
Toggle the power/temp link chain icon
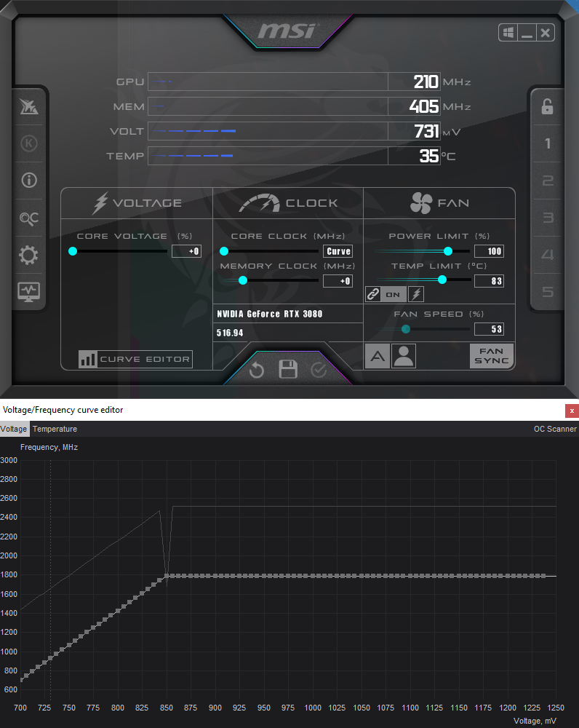[373, 294]
